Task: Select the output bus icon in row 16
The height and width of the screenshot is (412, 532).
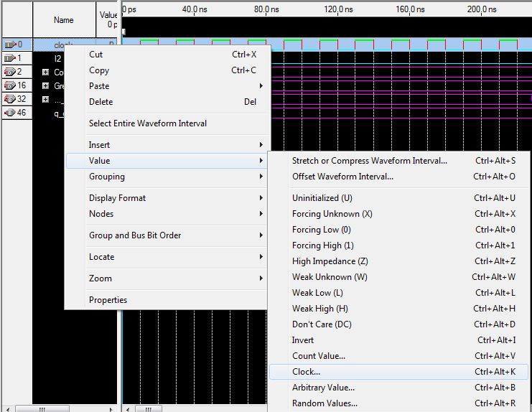Action: (x=10, y=85)
